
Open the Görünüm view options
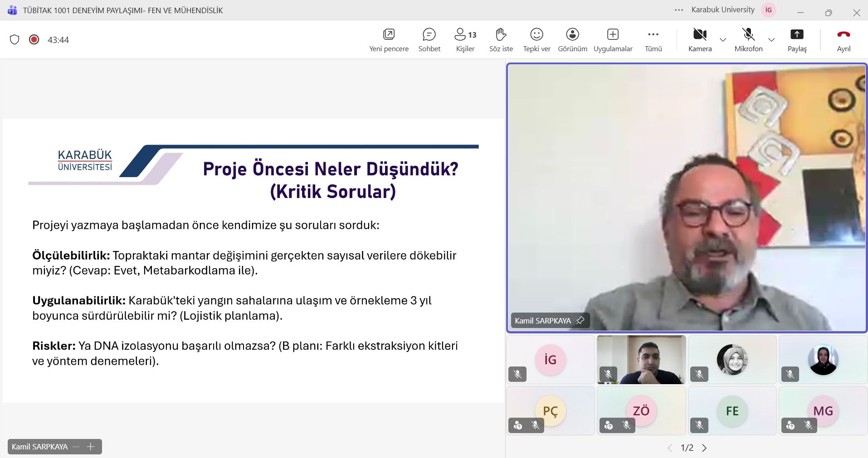pyautogui.click(x=572, y=39)
